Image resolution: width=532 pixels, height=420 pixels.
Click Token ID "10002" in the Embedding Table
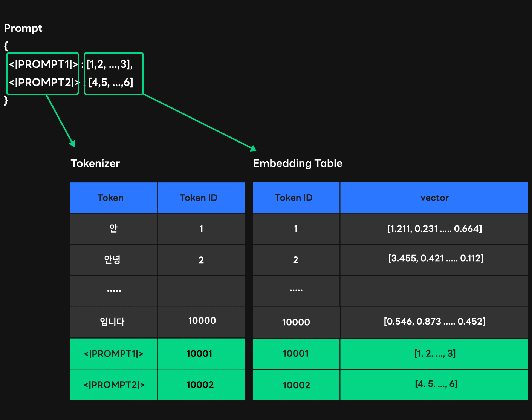[296, 385]
